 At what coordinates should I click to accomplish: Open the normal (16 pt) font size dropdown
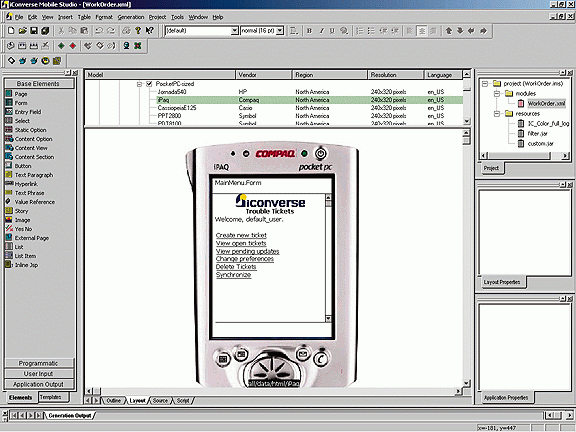coord(280,31)
